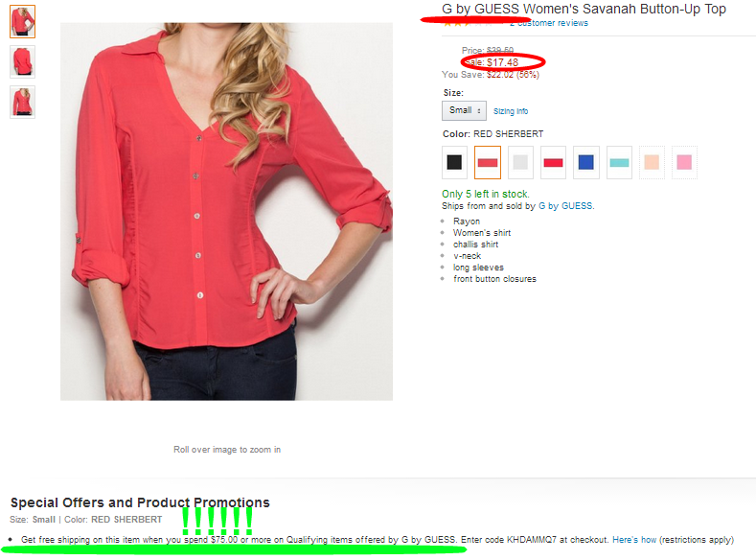The width and height of the screenshot is (756, 560).
Task: Open the Here's how promotion link
Action: tap(634, 540)
